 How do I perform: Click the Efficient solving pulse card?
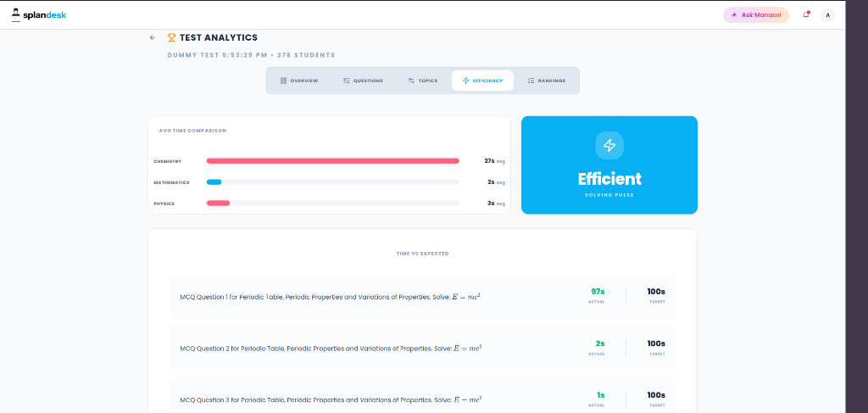(x=609, y=165)
